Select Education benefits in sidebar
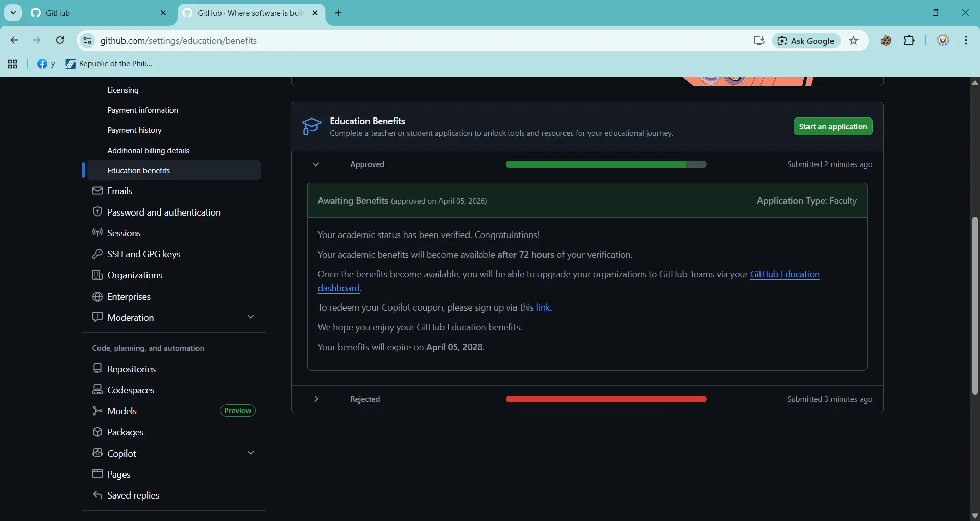980x521 pixels. click(x=174, y=170)
